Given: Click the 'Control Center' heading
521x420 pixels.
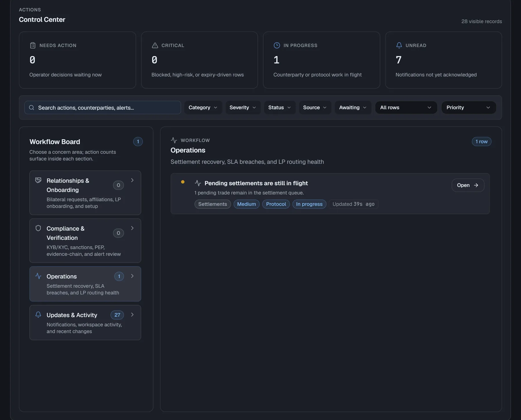Looking at the screenshot, I should (42, 19).
